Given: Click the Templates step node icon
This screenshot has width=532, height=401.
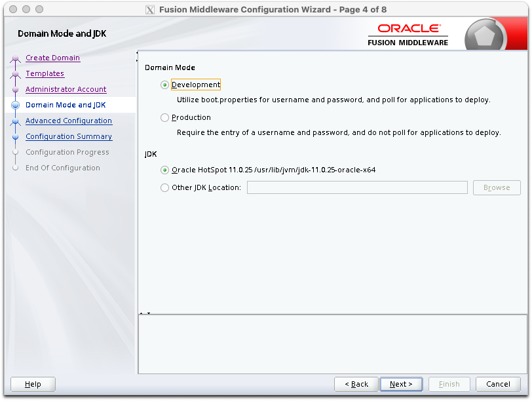Looking at the screenshot, I should pyautogui.click(x=15, y=74).
